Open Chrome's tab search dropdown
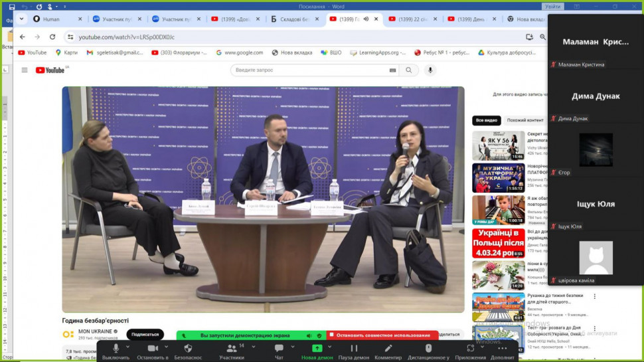The width and height of the screenshot is (644, 362). pyautogui.click(x=21, y=19)
